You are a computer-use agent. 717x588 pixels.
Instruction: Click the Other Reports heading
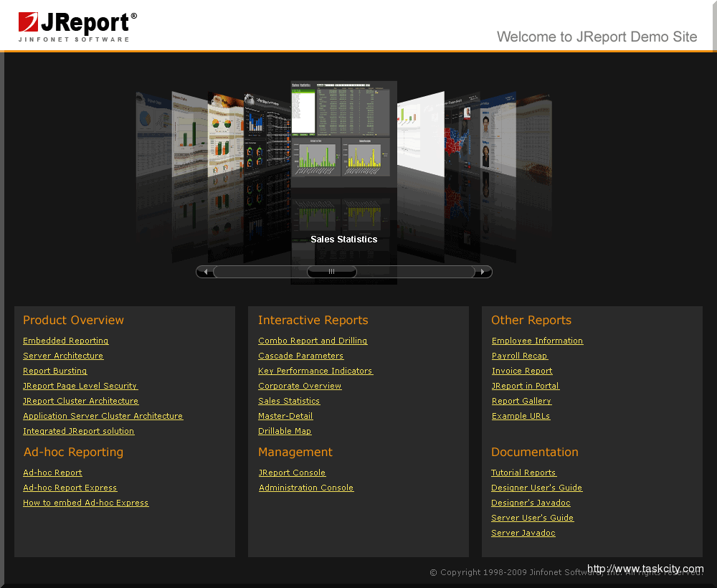point(531,320)
